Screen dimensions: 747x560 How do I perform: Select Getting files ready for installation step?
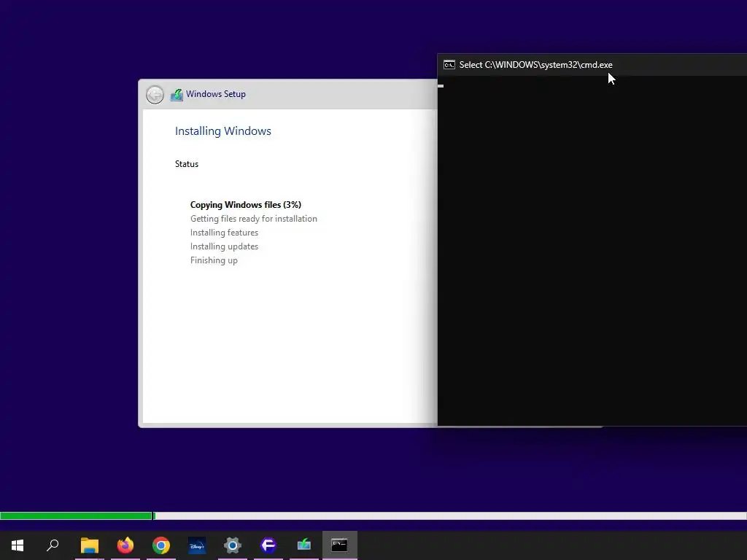click(253, 219)
